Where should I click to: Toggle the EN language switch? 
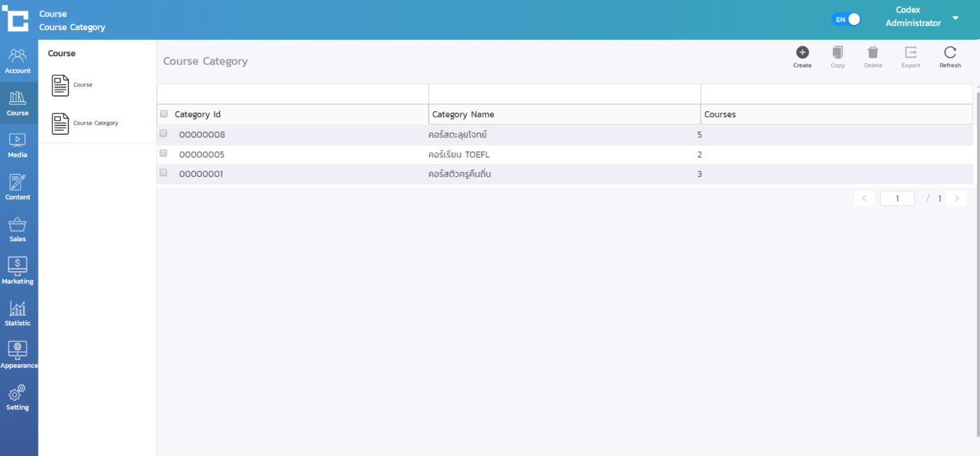[x=846, y=20]
